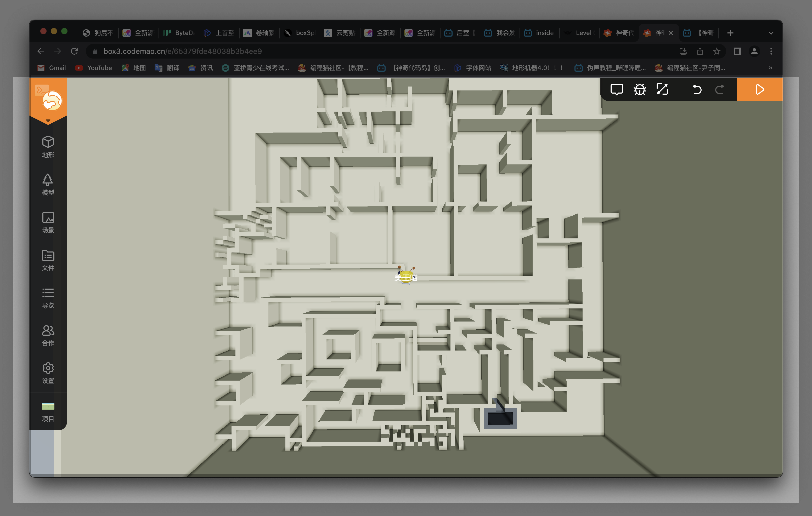Screen dimensions: 812x516
Task: Switch to the 云剪贴 tab
Action: point(340,33)
